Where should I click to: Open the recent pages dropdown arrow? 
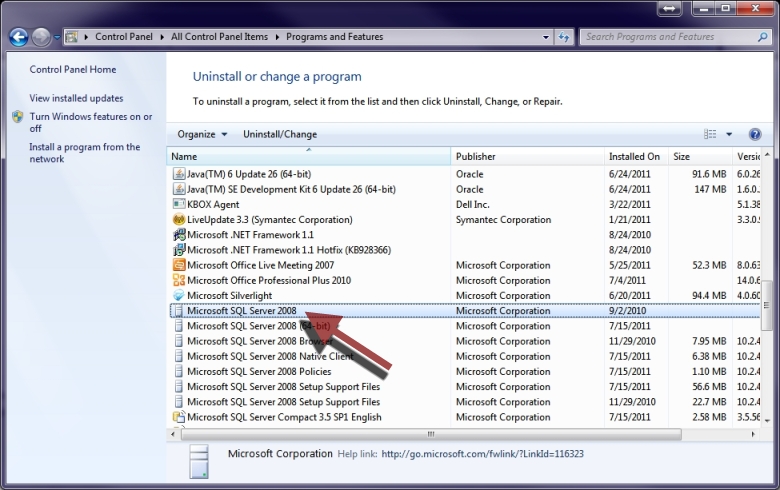coord(57,37)
